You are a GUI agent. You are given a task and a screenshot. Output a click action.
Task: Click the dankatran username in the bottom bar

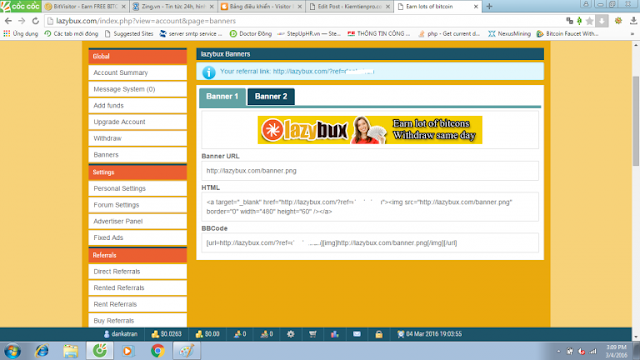coord(120,334)
